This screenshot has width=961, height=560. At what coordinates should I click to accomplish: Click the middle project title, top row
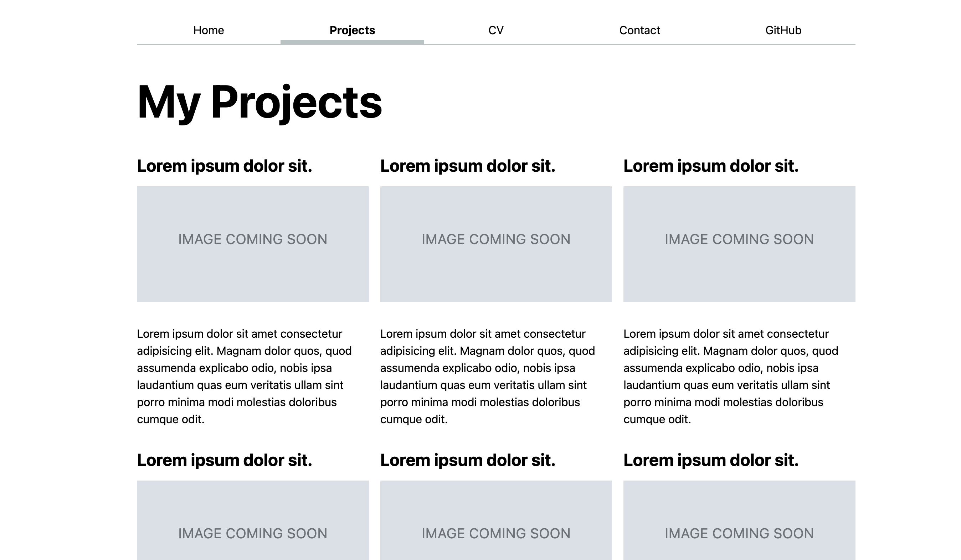(x=468, y=166)
